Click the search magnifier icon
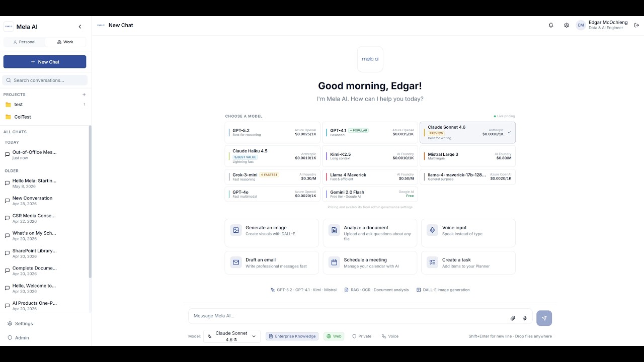 click(x=9, y=80)
